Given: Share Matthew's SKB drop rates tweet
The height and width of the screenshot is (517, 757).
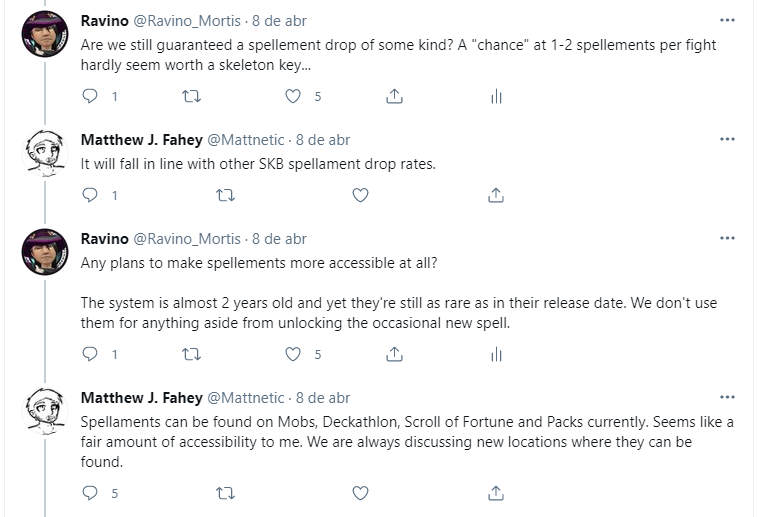Looking at the screenshot, I should pos(496,196).
